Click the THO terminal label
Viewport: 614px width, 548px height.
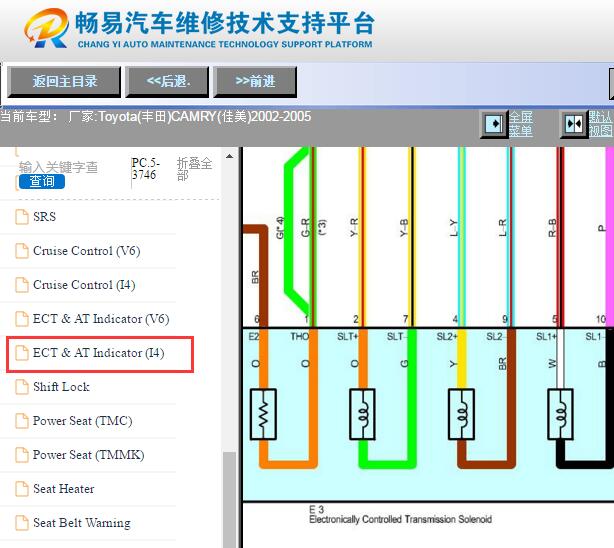pos(300,336)
